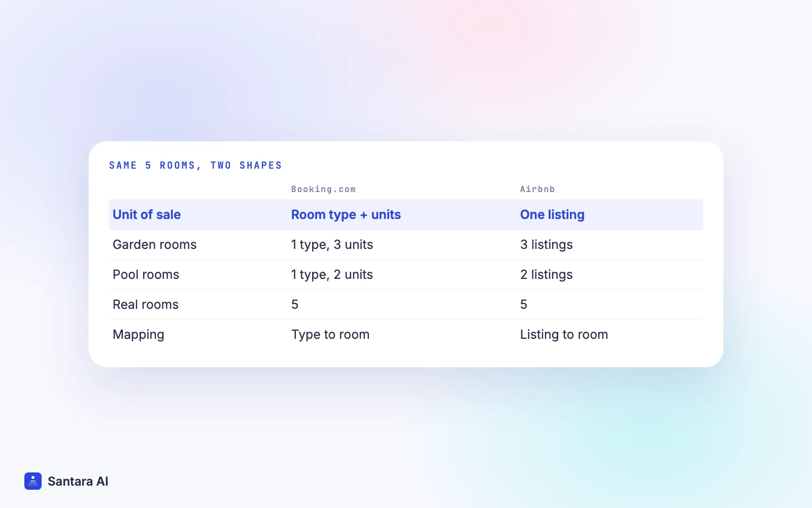Click the Santara AI brand name
This screenshot has width=812, height=508.
(78, 482)
